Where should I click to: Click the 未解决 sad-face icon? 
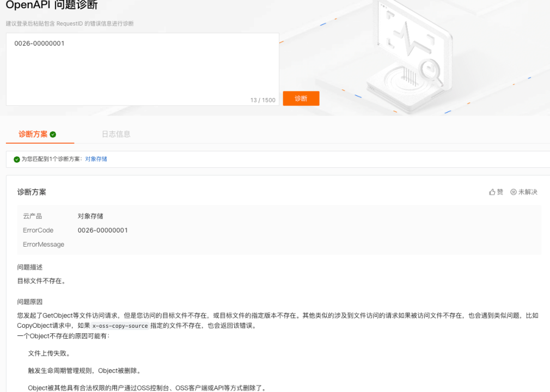[x=513, y=192]
